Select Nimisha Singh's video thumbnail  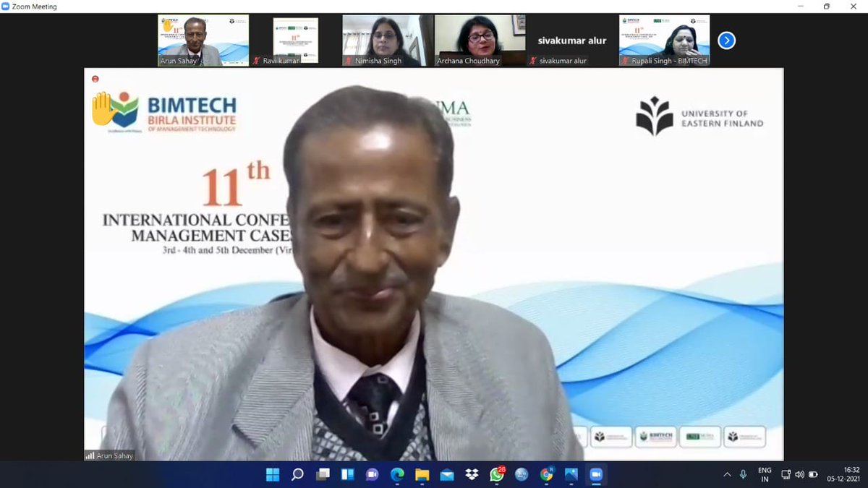[387, 40]
